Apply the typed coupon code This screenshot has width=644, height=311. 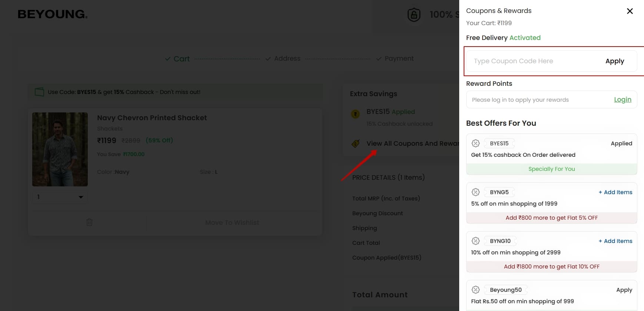tap(615, 61)
